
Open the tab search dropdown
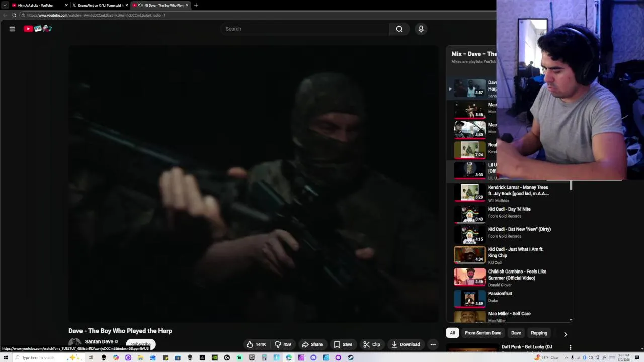5,5
